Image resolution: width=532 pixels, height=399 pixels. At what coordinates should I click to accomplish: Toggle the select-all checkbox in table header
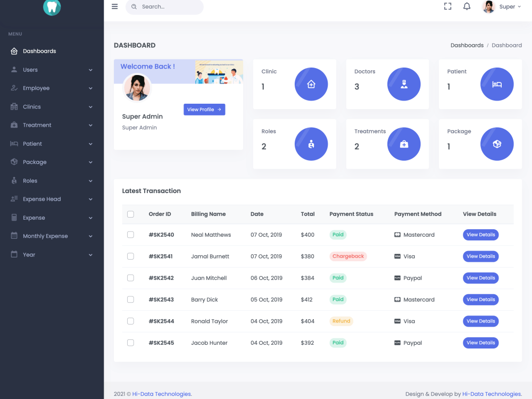click(131, 214)
